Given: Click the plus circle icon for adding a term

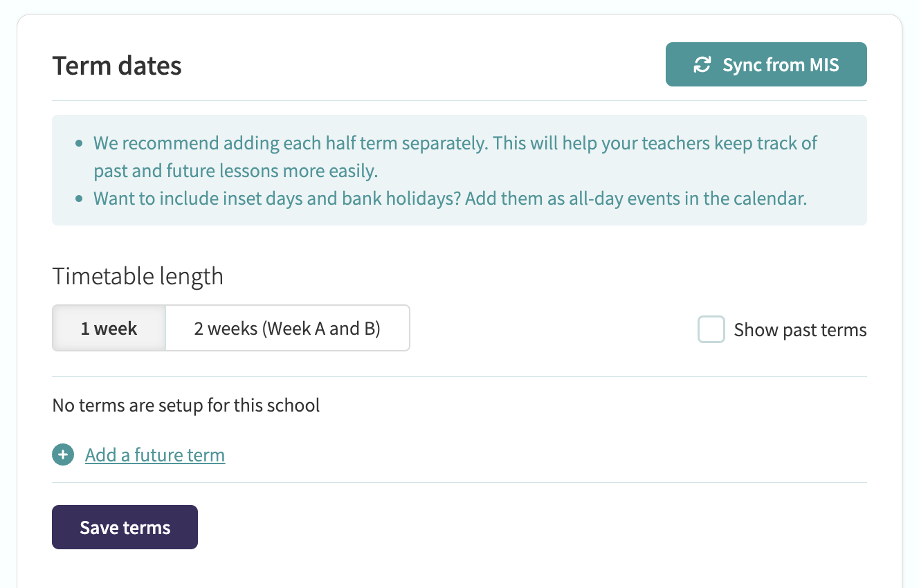Looking at the screenshot, I should (63, 455).
